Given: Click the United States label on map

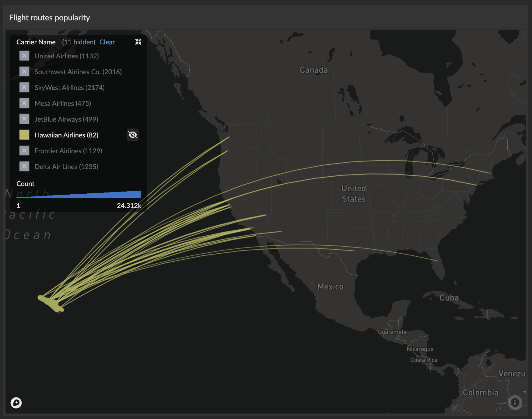Looking at the screenshot, I should pyautogui.click(x=353, y=194).
